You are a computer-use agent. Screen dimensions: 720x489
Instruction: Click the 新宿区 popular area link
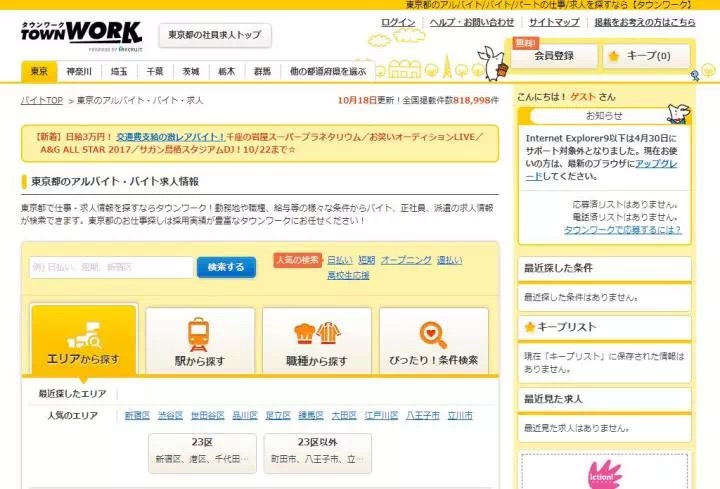click(137, 415)
